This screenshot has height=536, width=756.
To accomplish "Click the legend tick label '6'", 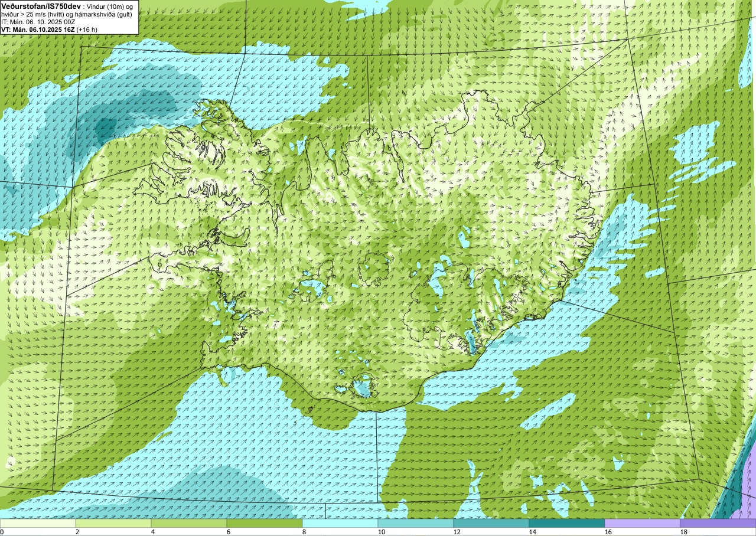I will pyautogui.click(x=229, y=532).
